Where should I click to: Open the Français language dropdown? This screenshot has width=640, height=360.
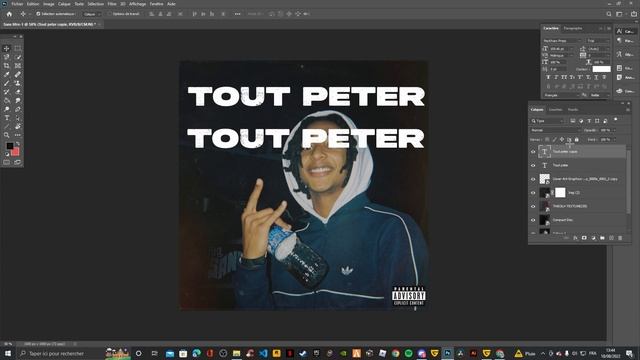[561, 95]
